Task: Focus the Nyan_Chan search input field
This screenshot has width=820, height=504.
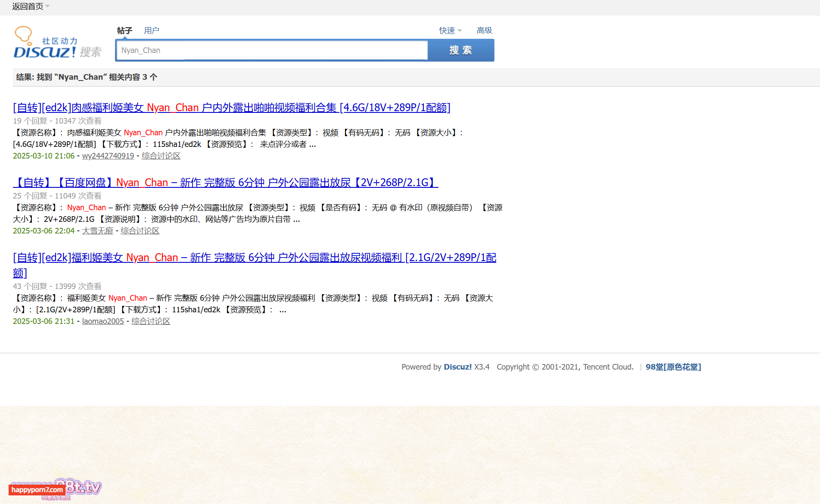Action: tap(272, 50)
